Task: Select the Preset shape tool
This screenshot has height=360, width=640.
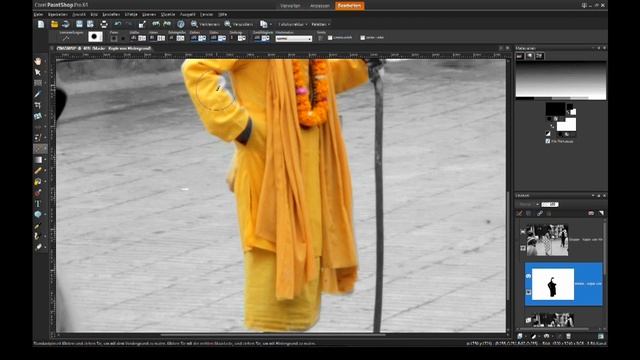Action: tap(38, 214)
